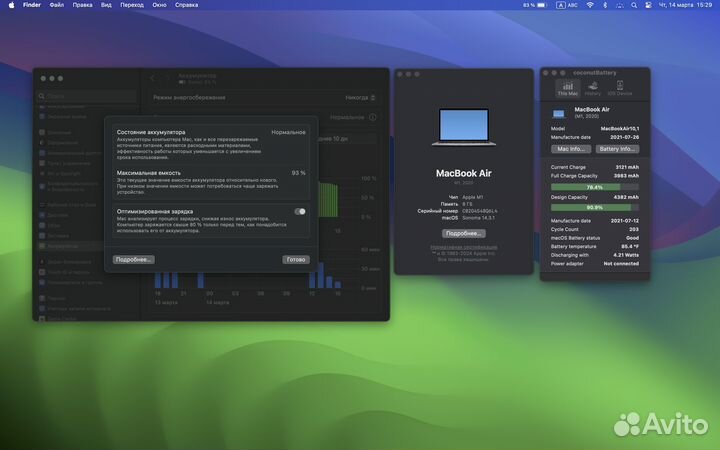Click the 85.4 °F battery temperature
Viewport: 720px width, 450px height.
tap(630, 247)
